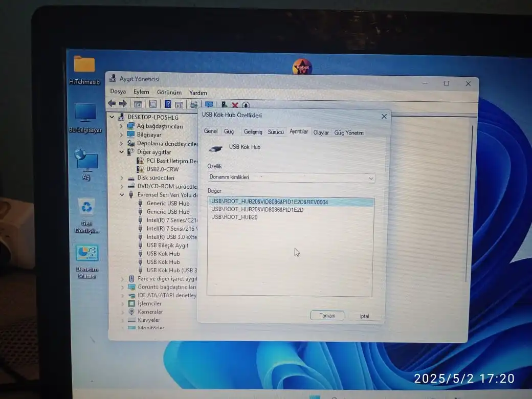Open Properties via the toolbar sheet icon
The height and width of the screenshot is (399, 532).
point(153,104)
